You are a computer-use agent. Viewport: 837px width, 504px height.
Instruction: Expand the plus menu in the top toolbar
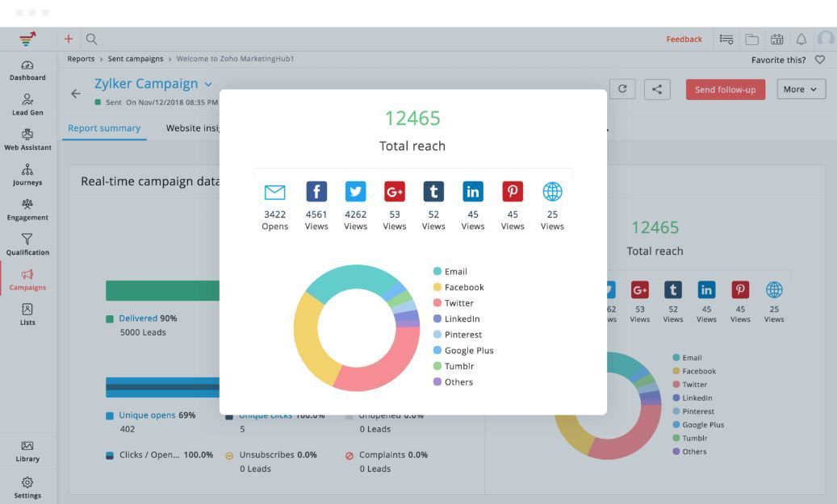pyautogui.click(x=68, y=39)
